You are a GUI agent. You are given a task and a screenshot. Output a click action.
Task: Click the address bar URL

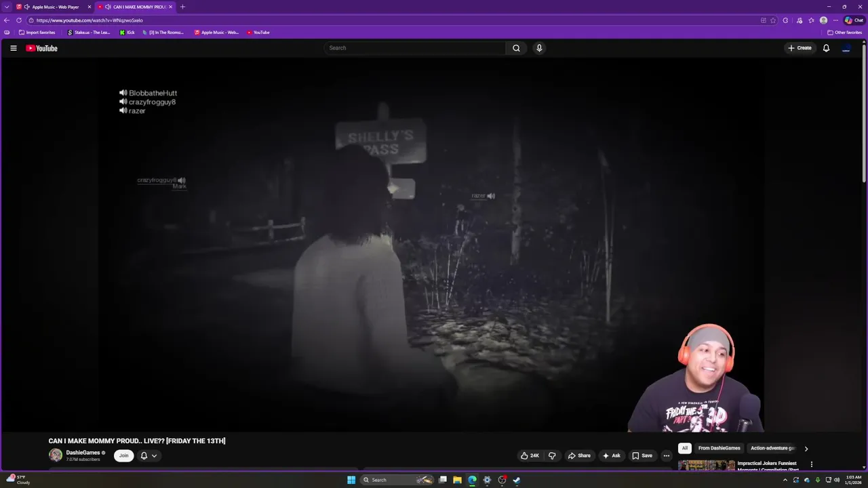point(90,20)
